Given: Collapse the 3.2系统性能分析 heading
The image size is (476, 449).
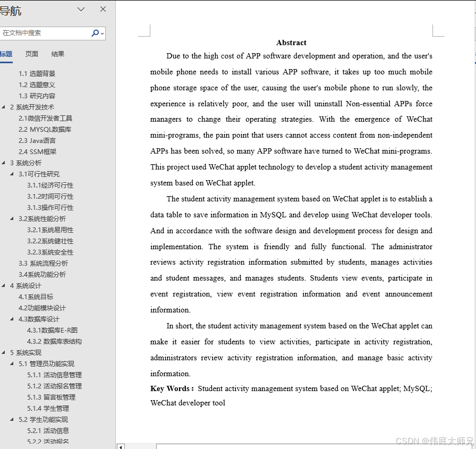Looking at the screenshot, I should pyautogui.click(x=12, y=218).
